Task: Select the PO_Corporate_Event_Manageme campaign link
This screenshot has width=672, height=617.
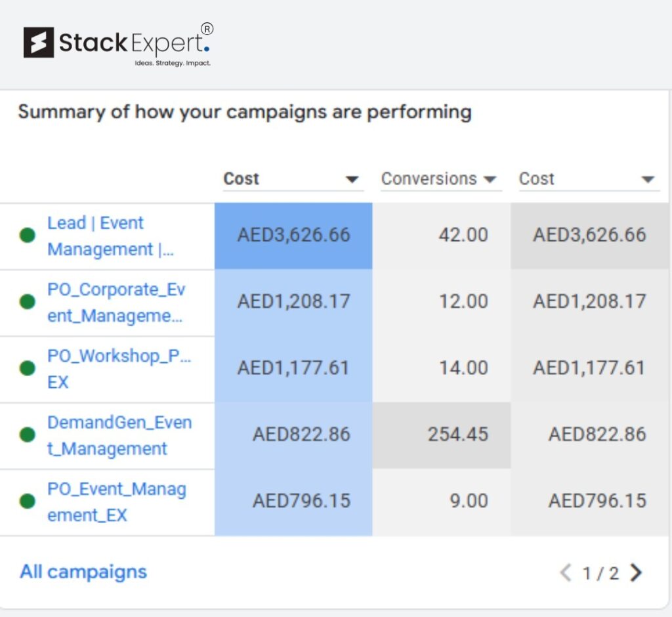Action: 116,302
